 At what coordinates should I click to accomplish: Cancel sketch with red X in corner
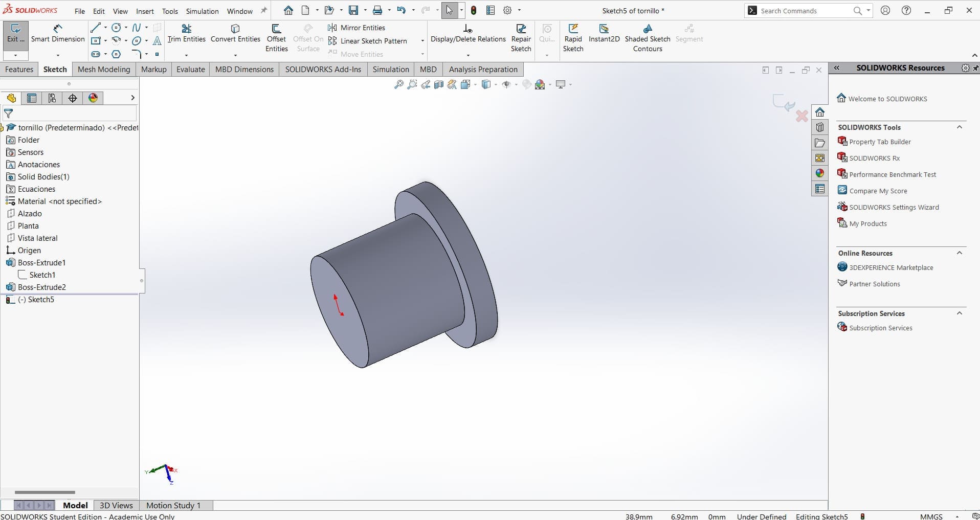(802, 116)
